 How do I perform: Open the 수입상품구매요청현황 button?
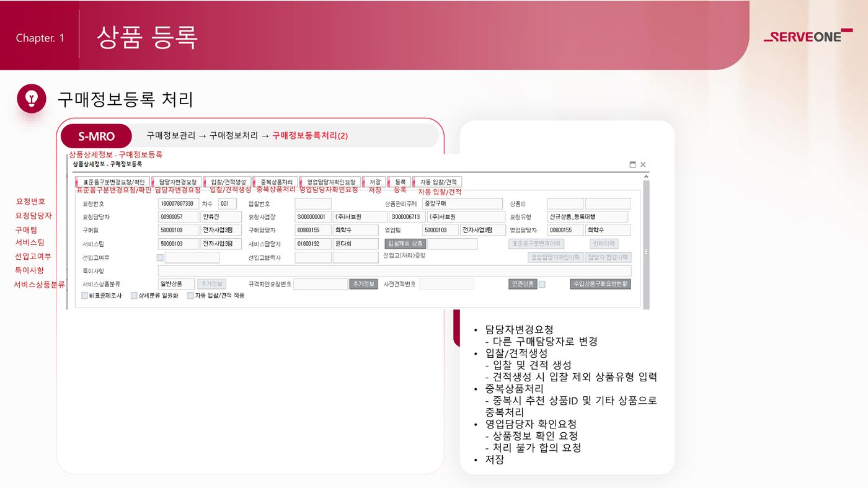tap(600, 284)
